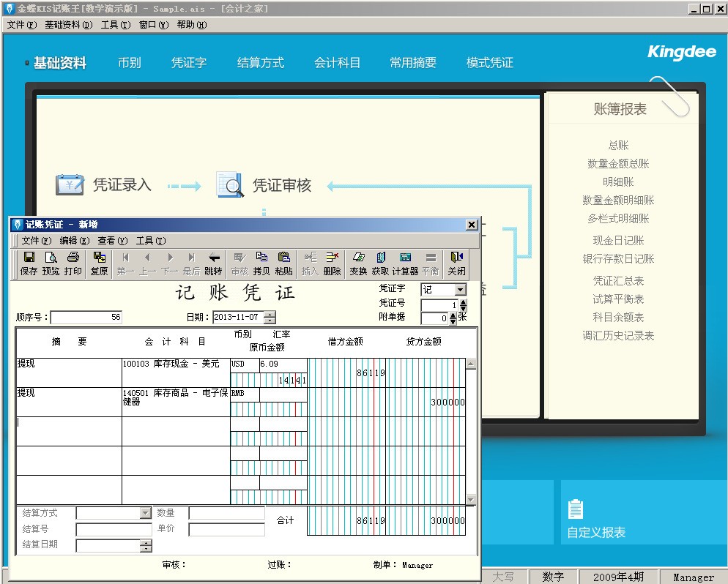Open main window 工具 menu
The width and height of the screenshot is (728, 584).
(116, 25)
